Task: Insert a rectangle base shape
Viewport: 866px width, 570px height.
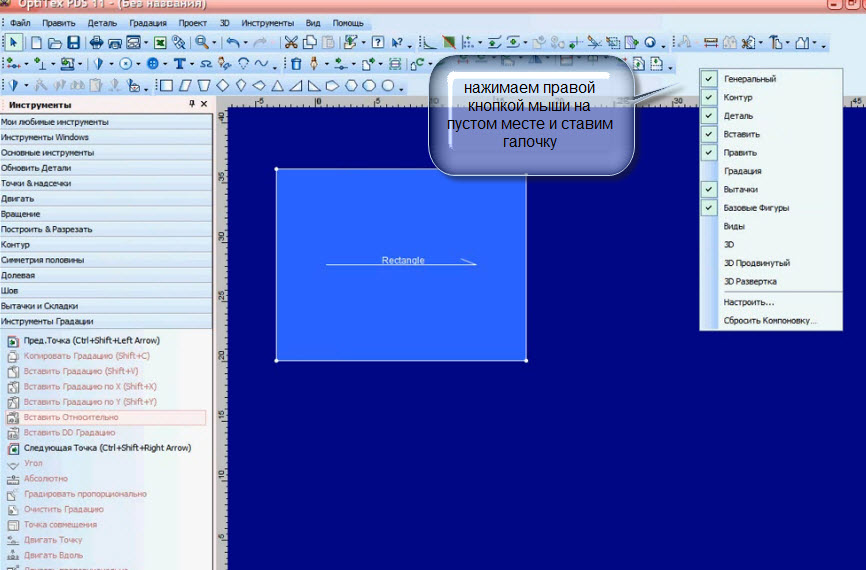Action: pos(166,86)
